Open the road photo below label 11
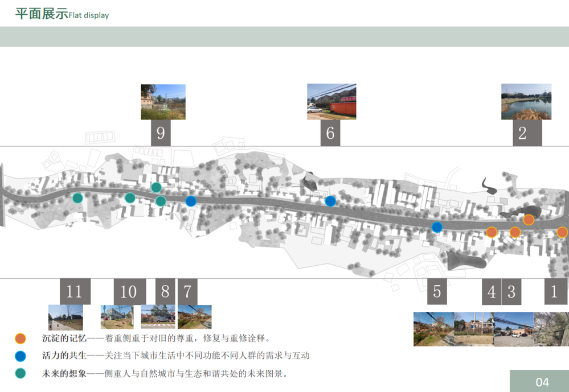569x392 pixels. pyautogui.click(x=66, y=317)
